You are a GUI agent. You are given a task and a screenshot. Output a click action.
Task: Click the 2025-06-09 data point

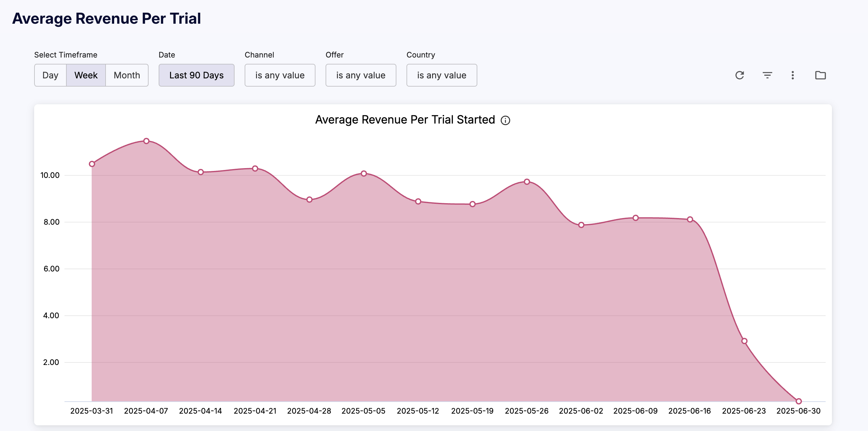(635, 218)
